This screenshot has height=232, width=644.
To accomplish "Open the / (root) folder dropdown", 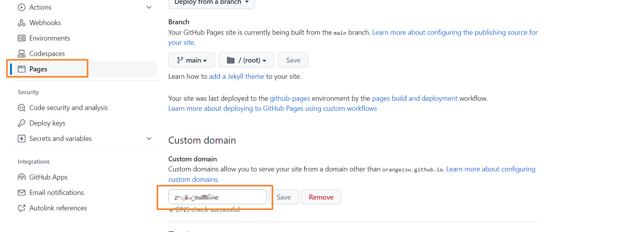I will (246, 60).
